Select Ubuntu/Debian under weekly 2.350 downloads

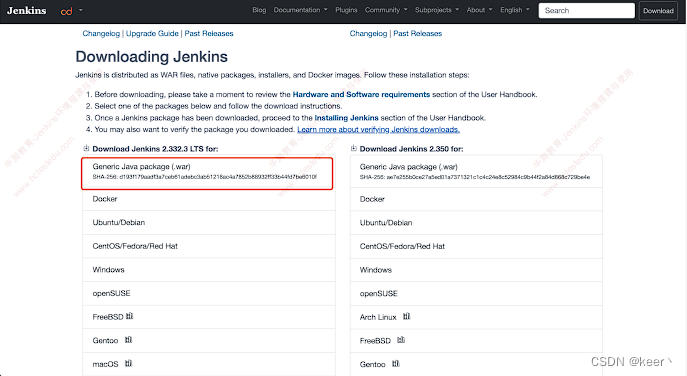pos(476,223)
